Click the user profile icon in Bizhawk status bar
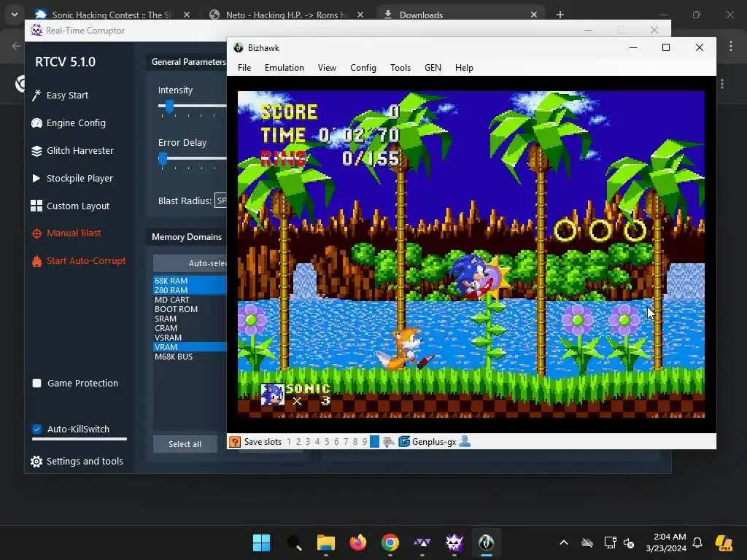The height and width of the screenshot is (560, 747). point(465,442)
